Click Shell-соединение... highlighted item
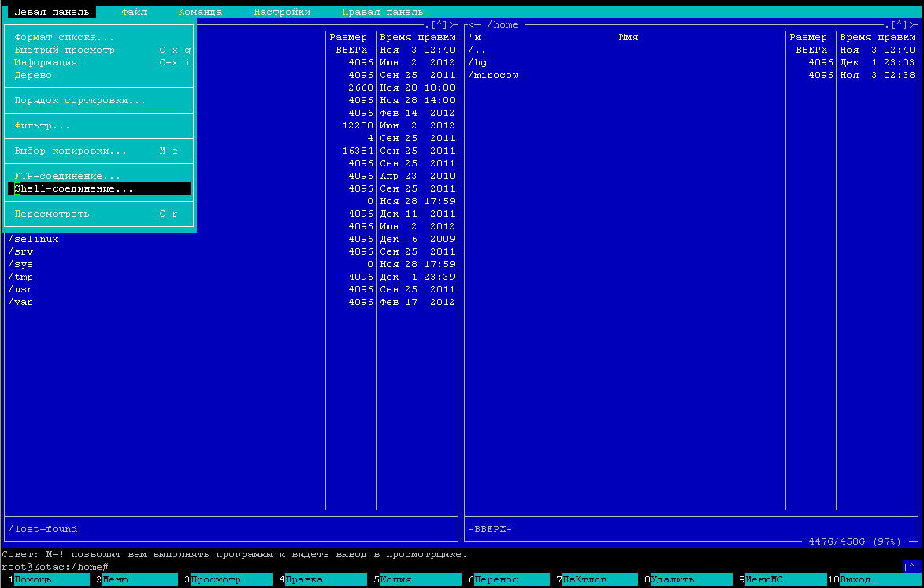 pyautogui.click(x=74, y=188)
